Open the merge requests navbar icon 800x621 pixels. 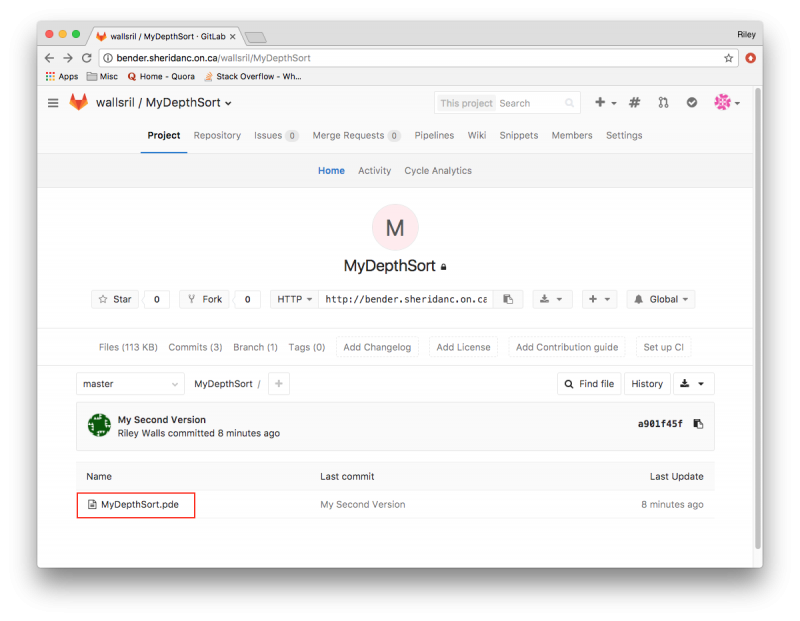click(x=663, y=103)
